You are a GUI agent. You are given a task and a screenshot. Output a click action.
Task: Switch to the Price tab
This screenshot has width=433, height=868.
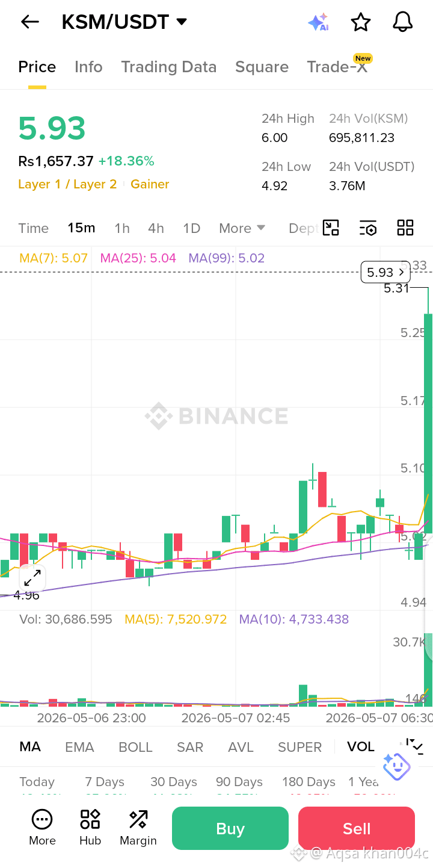(37, 67)
